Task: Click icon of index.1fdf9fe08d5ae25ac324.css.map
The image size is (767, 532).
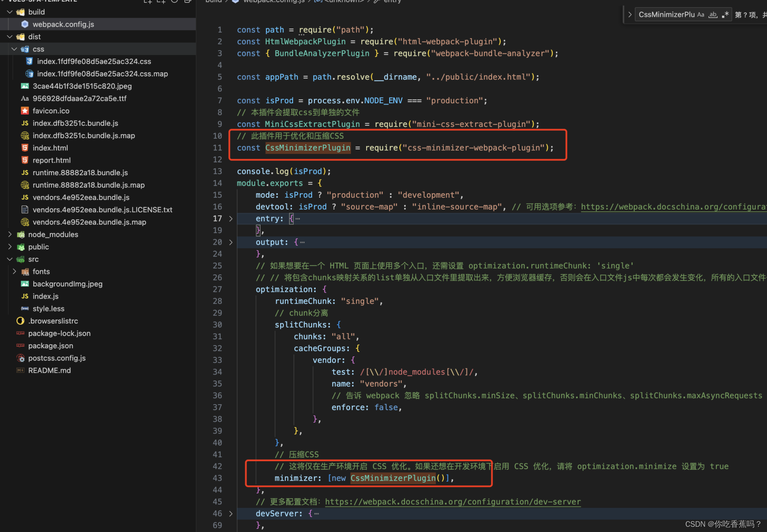Action: click(x=29, y=74)
